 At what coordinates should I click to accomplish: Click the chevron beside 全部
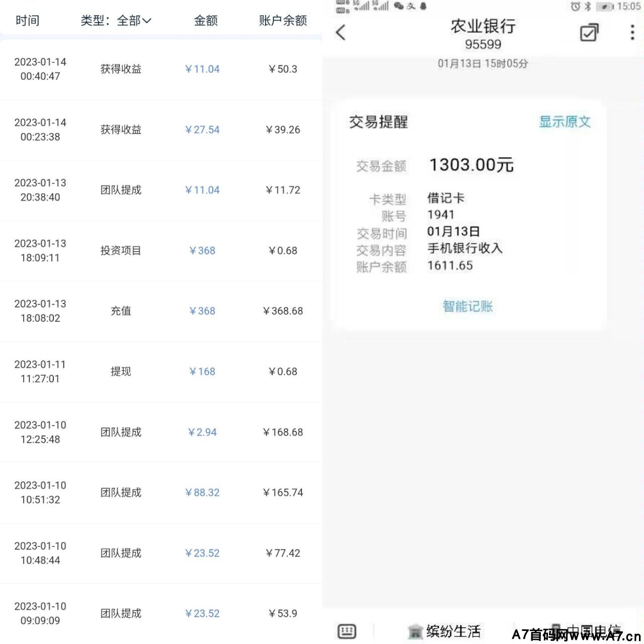(147, 21)
